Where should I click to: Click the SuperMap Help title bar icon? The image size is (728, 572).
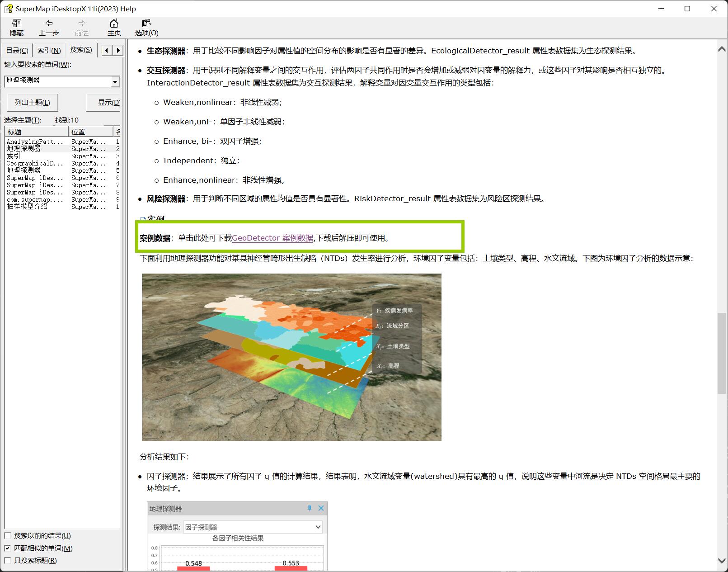coord(8,9)
